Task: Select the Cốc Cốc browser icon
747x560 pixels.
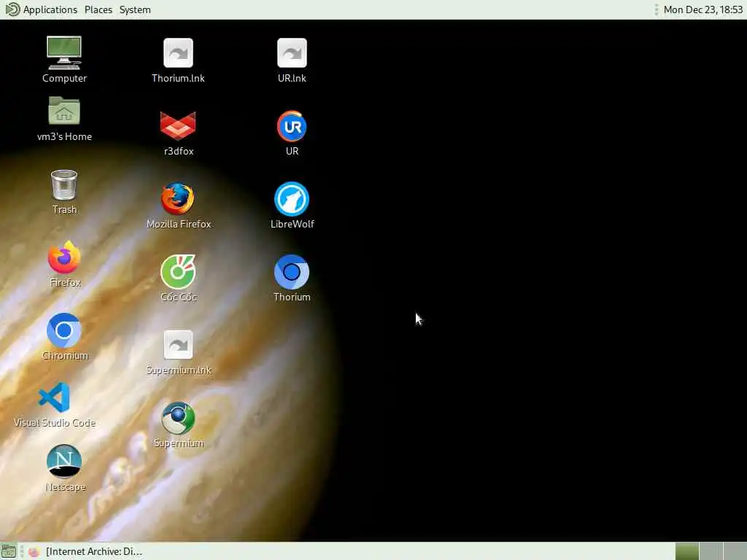Action: pos(178,271)
